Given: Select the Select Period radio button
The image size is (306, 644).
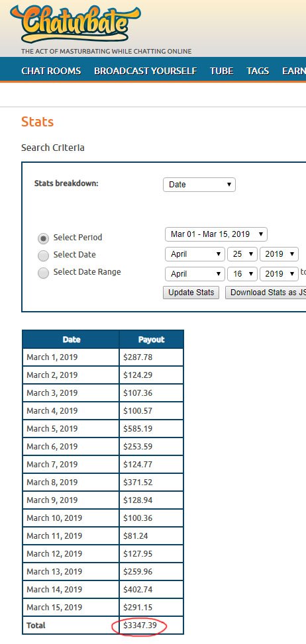Looking at the screenshot, I should (43, 238).
